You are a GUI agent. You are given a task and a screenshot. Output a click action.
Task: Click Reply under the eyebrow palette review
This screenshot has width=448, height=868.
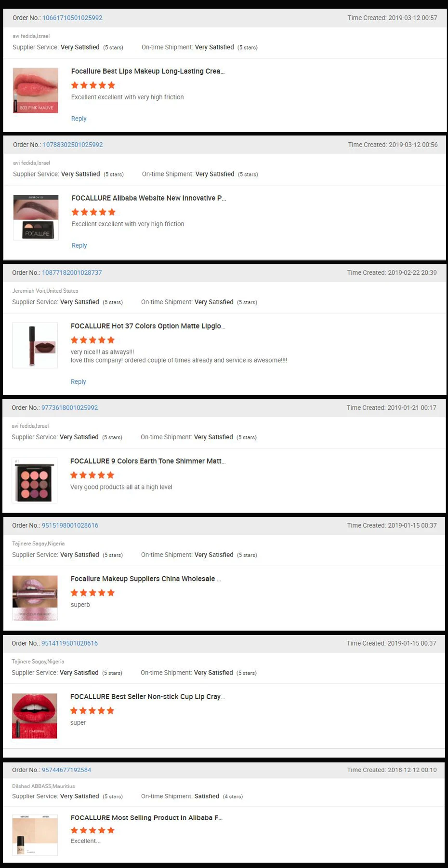(x=79, y=245)
